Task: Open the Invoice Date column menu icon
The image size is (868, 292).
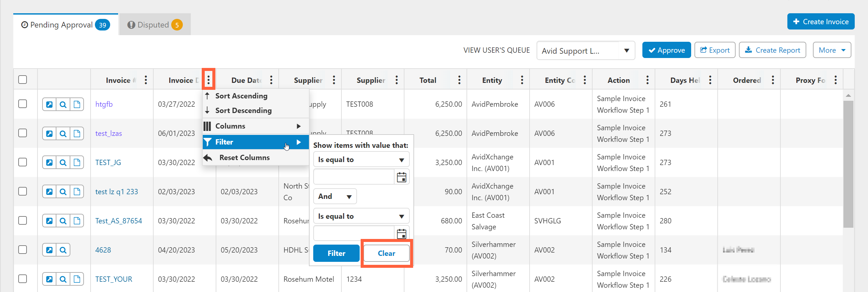Action: (209, 80)
